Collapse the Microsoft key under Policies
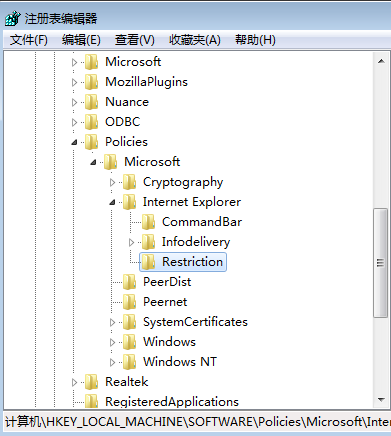This screenshot has width=391, height=436. [93, 163]
